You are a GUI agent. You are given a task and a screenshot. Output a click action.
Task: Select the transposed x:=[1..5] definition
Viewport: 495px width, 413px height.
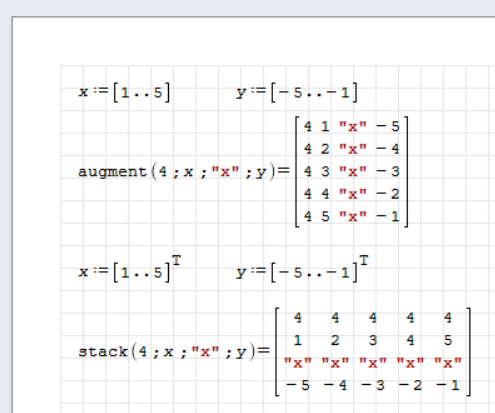click(x=130, y=269)
